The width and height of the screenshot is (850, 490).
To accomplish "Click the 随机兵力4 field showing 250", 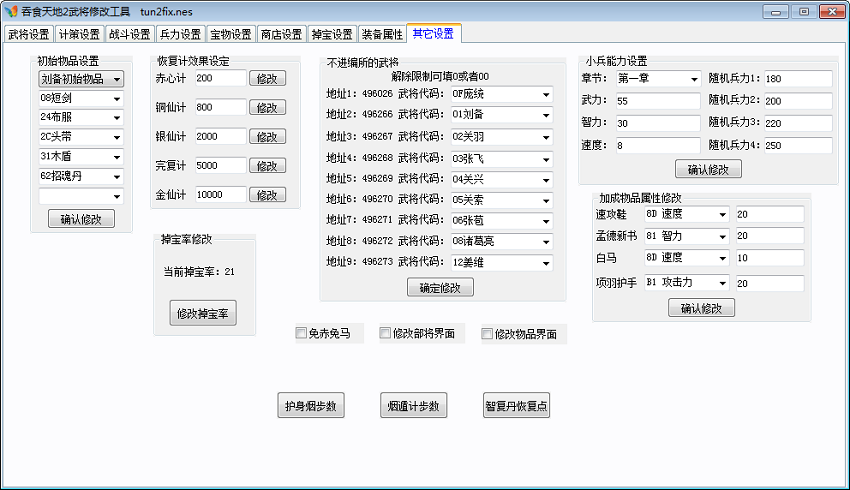I will (798, 145).
